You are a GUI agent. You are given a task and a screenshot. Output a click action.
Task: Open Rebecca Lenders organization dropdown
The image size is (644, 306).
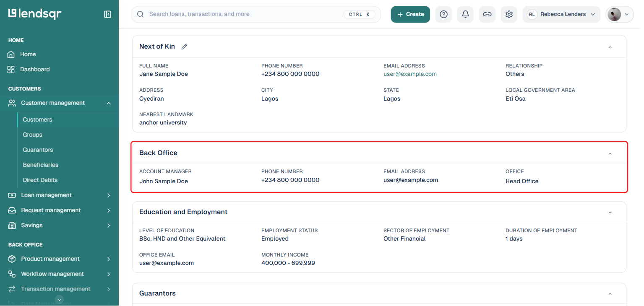[x=561, y=14]
